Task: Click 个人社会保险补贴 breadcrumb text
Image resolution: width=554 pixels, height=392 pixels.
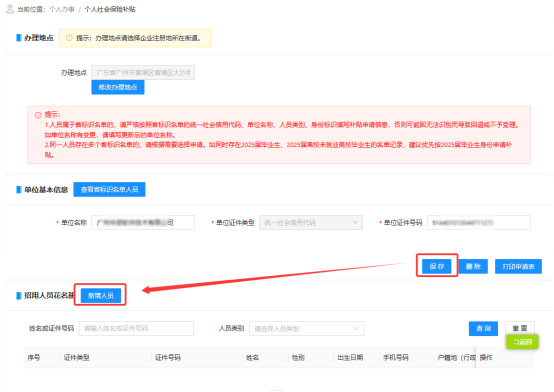Action: click(110, 9)
